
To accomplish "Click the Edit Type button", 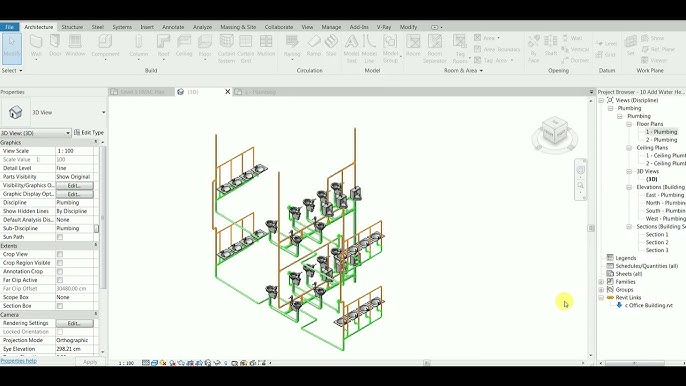I will point(89,133).
